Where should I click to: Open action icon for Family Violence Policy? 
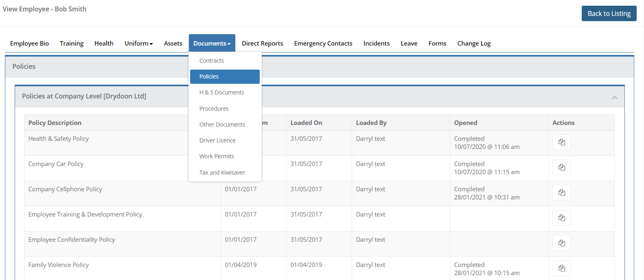point(561,268)
